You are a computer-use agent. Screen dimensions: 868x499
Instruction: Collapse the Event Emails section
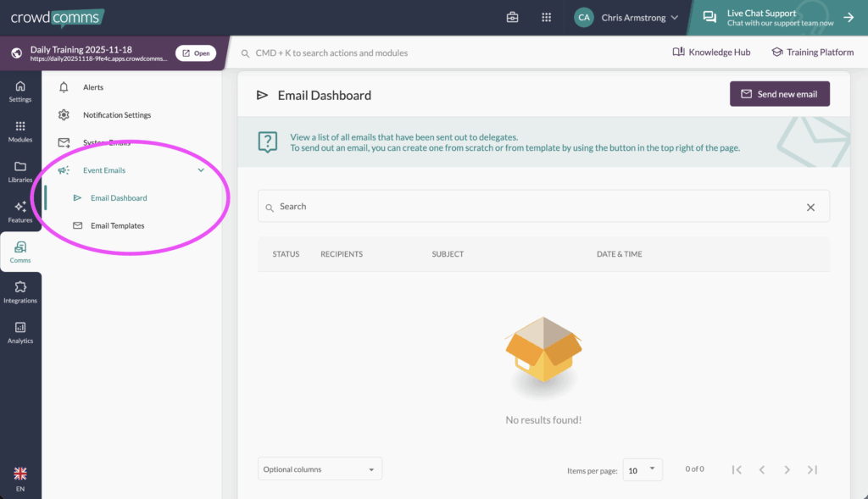[x=201, y=170]
